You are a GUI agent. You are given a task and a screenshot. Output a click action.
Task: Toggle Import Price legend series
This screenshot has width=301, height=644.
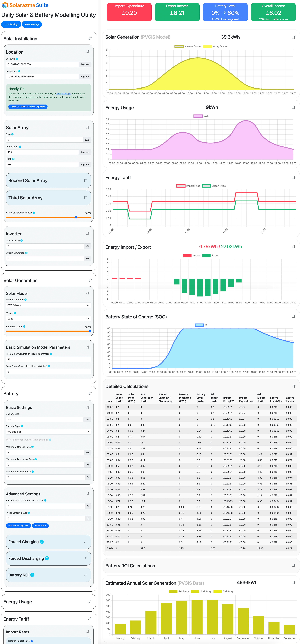pos(188,186)
